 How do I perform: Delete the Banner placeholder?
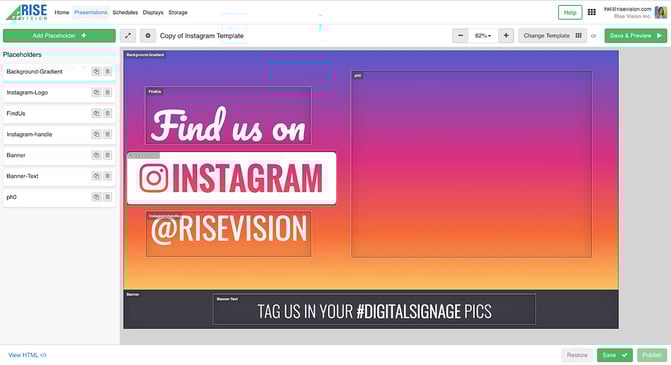(x=107, y=155)
